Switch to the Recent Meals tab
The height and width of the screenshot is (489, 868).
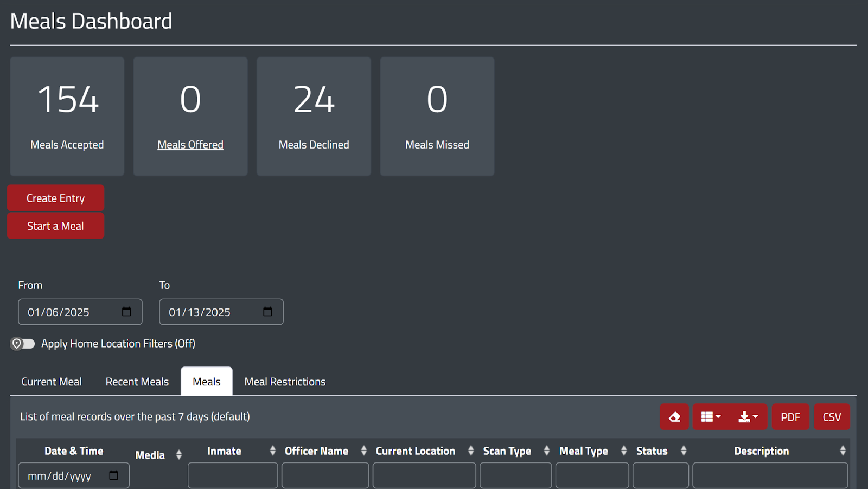pyautogui.click(x=137, y=382)
